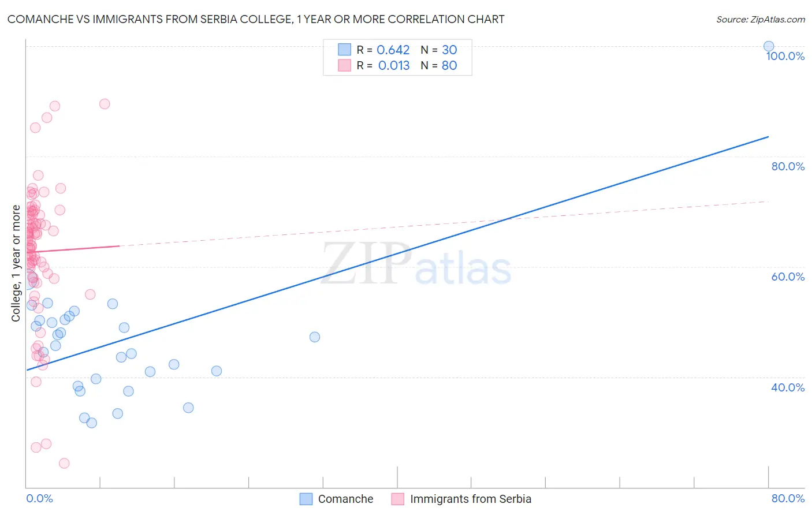Click the 80.0% x-axis label
This screenshot has width=812, height=515.
click(x=788, y=498)
